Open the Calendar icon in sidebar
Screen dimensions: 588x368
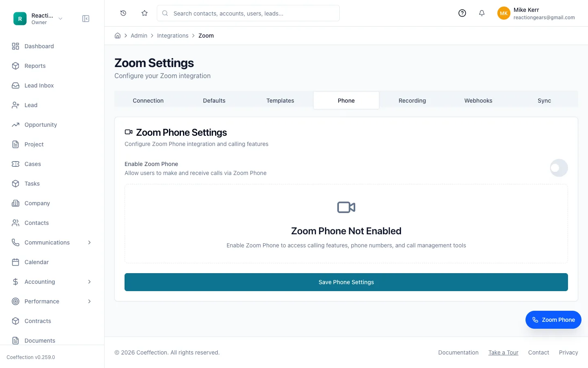(x=16, y=262)
